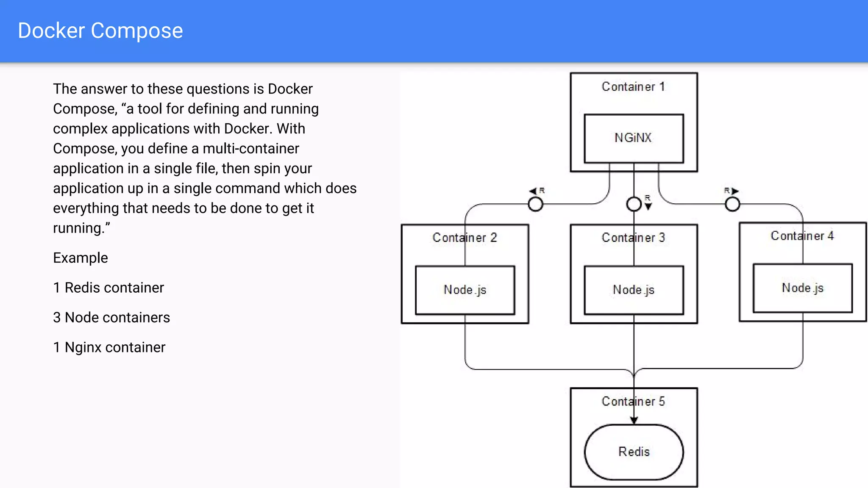Click the Container 3 label
Image resolution: width=868 pixels, height=488 pixels.
(633, 238)
